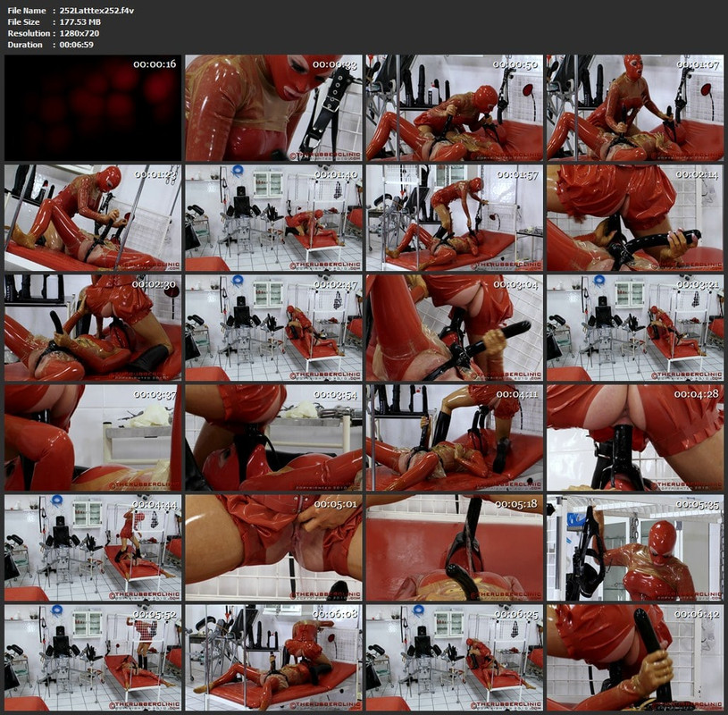This screenshot has height=715, width=728.
Task: Open the thumbnail stamped 00:05:01
Action: (273, 548)
